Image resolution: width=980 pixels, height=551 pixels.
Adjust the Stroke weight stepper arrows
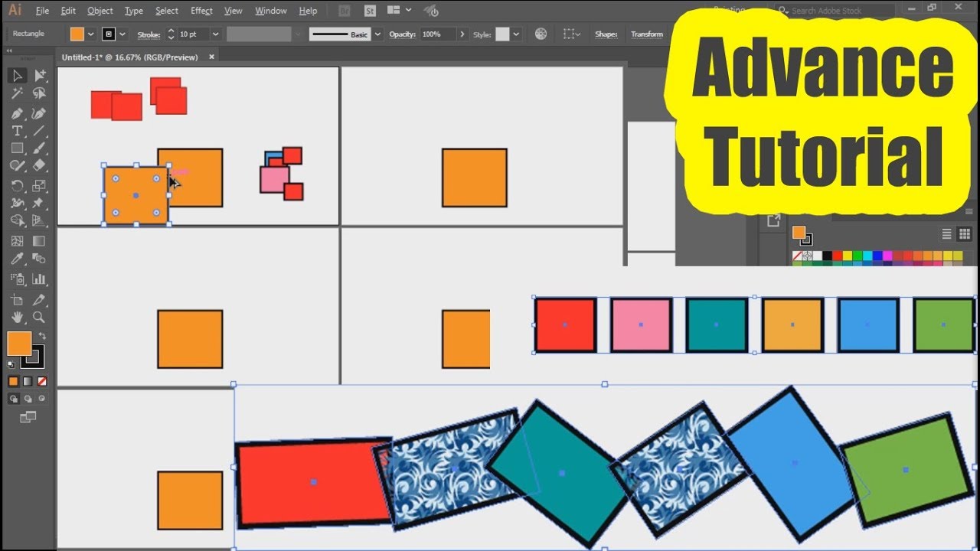click(x=171, y=34)
